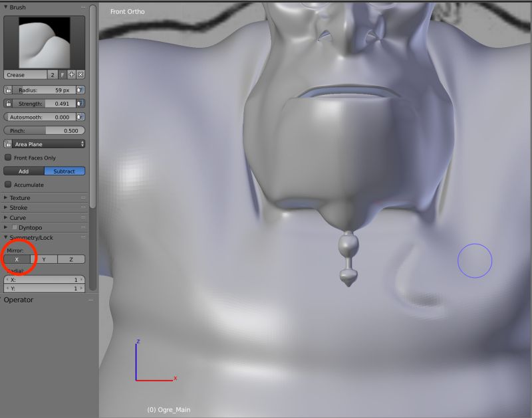The width and height of the screenshot is (532, 418).
Task: Click the Autosmooth pressure sensitivity icon
Action: click(x=80, y=116)
